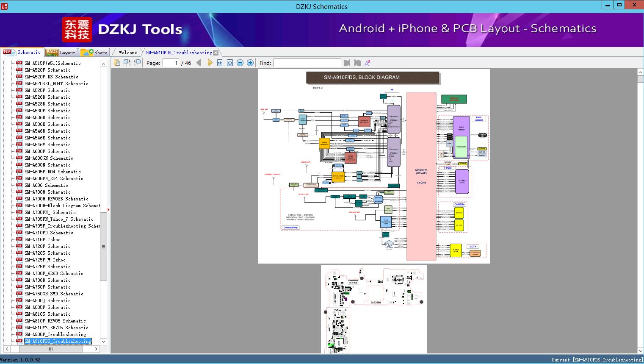Click the PDF icon beside SM-A546V Schematic
The image size is (644, 364).
pyautogui.click(x=19, y=144)
